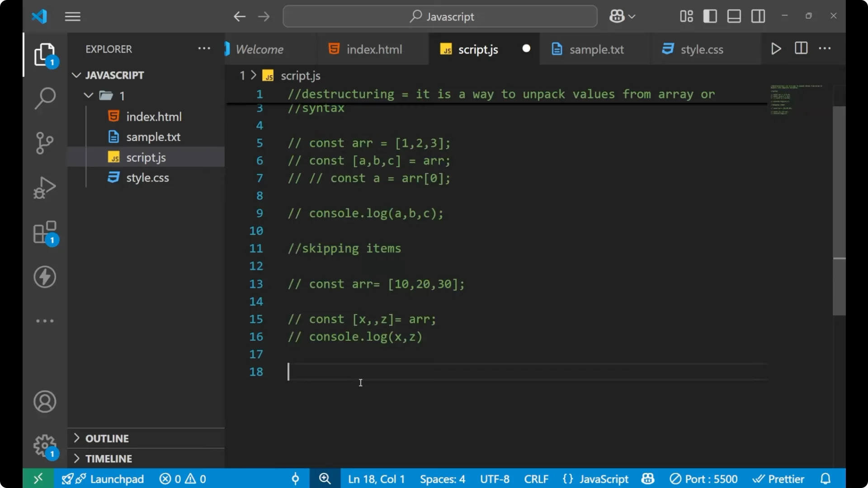Open notifications via the bell icon
Viewport: 868px width, 488px height.
[826, 479]
